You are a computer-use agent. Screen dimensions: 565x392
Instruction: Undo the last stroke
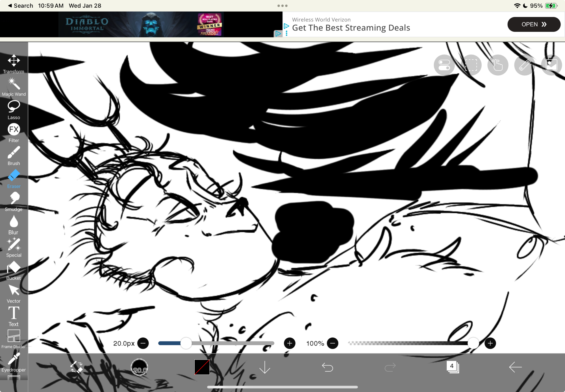pos(327,367)
